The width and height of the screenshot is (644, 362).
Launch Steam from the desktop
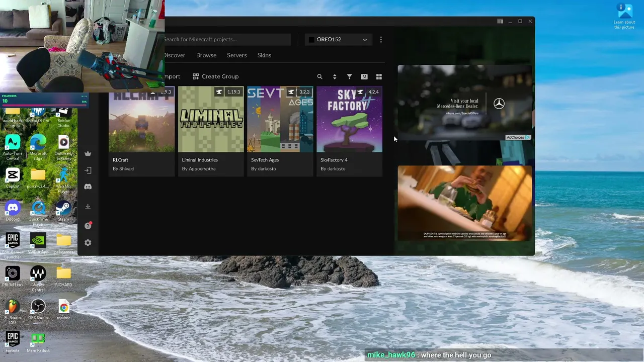[63, 211]
